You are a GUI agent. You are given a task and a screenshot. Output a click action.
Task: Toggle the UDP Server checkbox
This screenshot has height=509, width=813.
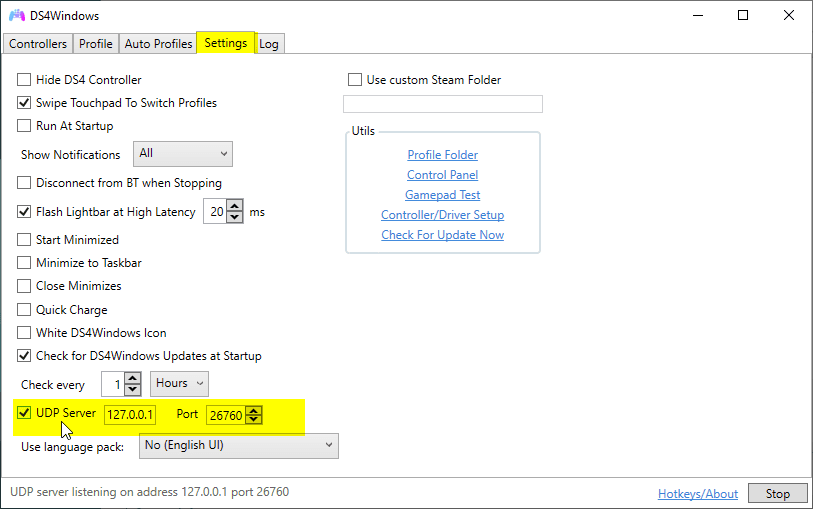coord(25,413)
